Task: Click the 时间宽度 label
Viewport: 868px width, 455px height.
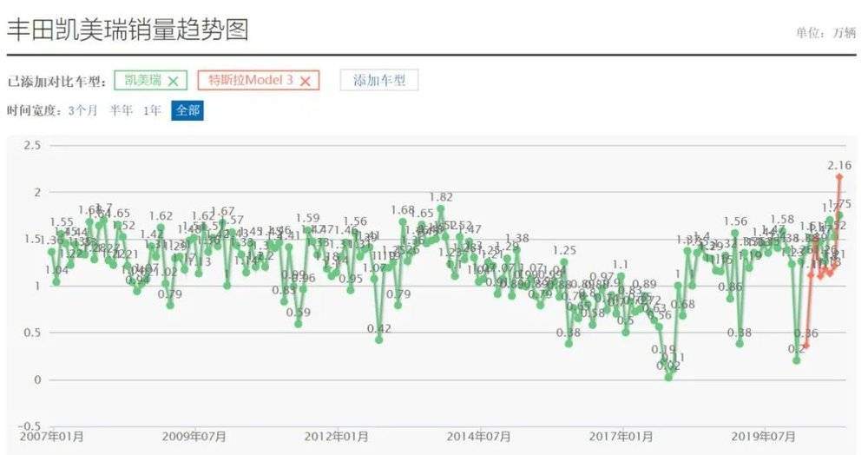Action: click(x=35, y=110)
